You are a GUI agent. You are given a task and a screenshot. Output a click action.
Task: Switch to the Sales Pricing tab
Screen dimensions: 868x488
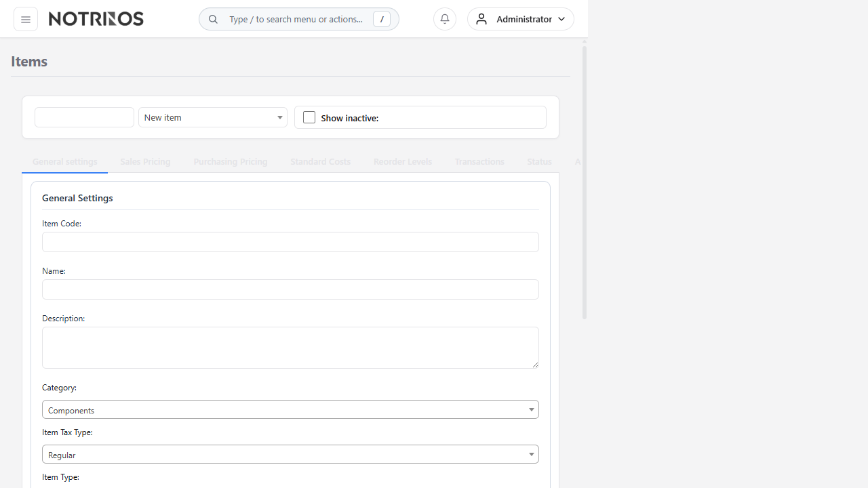click(145, 161)
